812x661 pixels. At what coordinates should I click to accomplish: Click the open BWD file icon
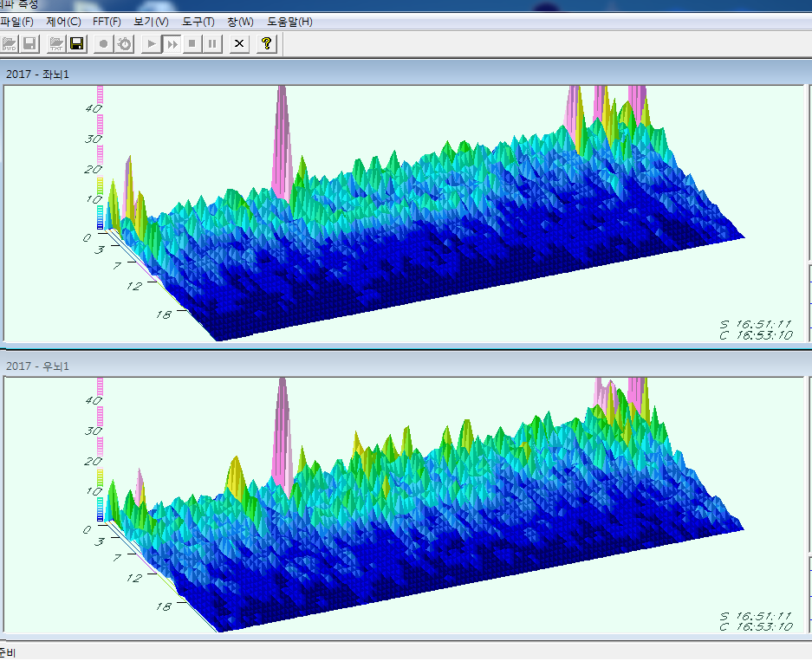coord(10,43)
